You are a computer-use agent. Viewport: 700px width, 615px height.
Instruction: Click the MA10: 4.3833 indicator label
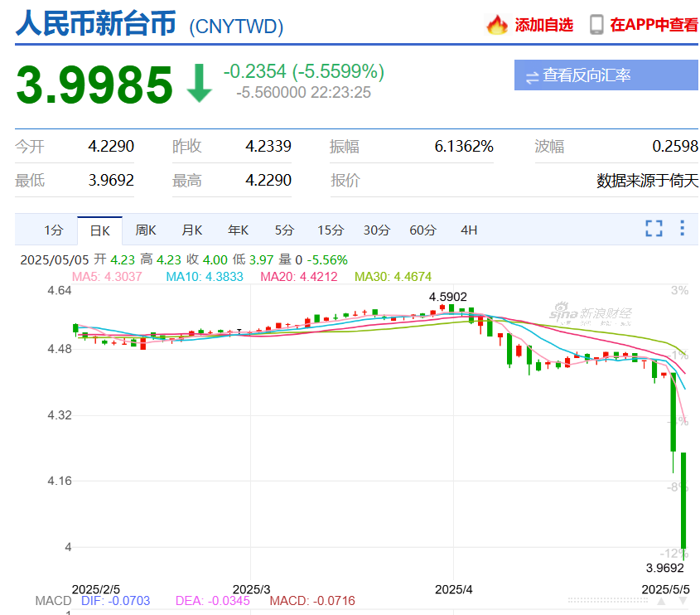point(205,277)
